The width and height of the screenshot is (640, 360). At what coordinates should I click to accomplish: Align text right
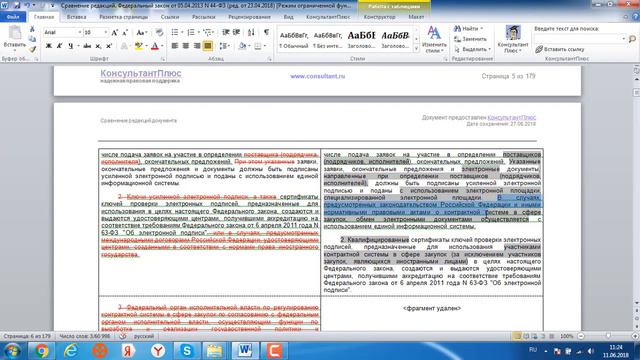(197, 46)
